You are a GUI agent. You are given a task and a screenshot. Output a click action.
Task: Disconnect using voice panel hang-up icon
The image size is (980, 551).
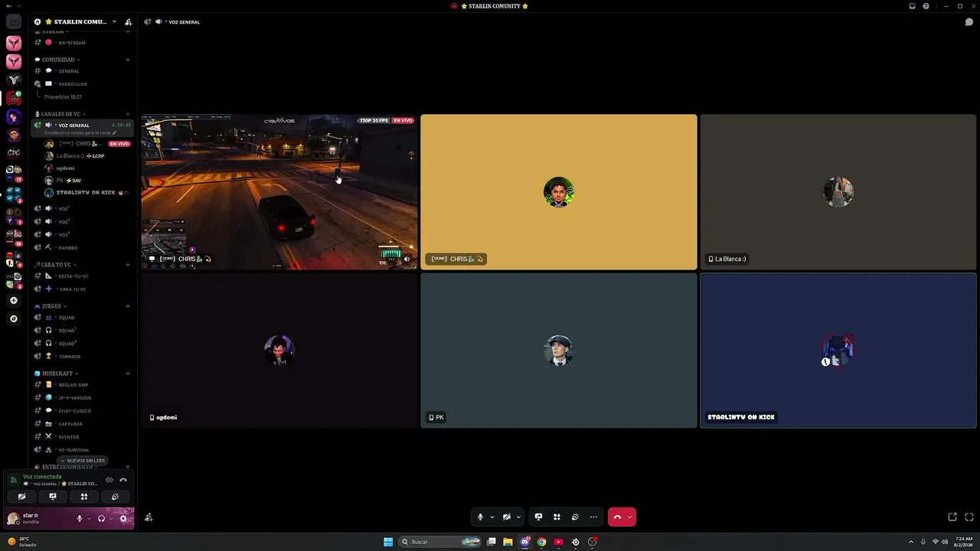tap(123, 480)
